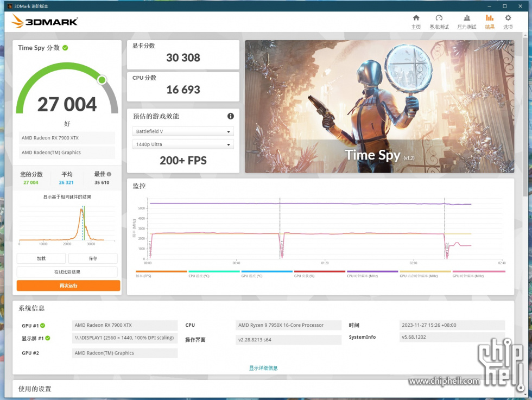The width and height of the screenshot is (532, 400).
Task: Click the 操作界面 version v2.28.8213 s64
Action: pos(288,340)
